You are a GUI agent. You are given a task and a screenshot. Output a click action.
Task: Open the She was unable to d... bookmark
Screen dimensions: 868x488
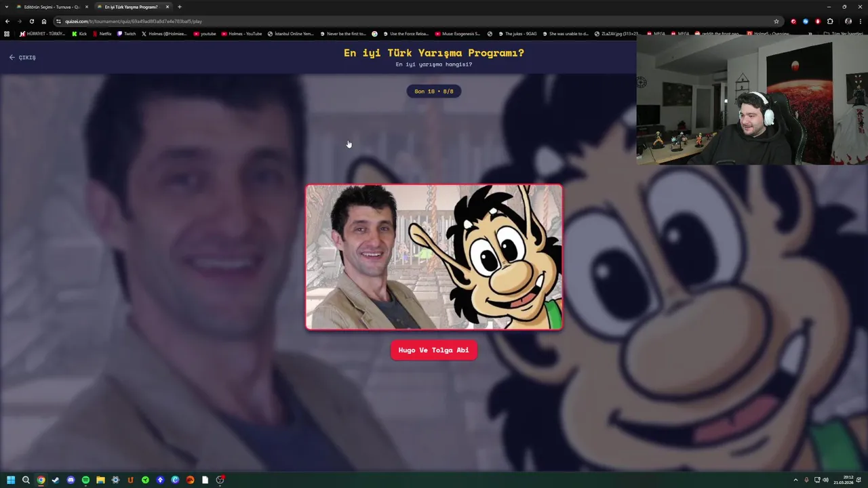(x=566, y=33)
